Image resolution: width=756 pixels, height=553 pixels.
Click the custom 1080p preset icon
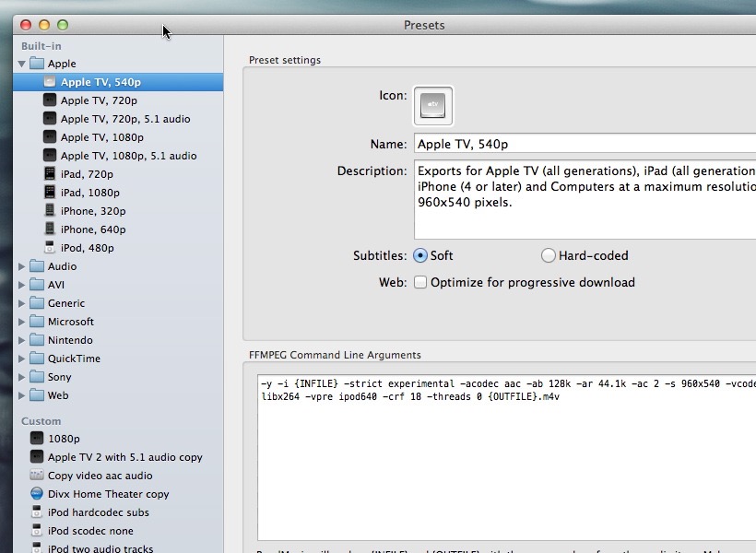pos(37,439)
